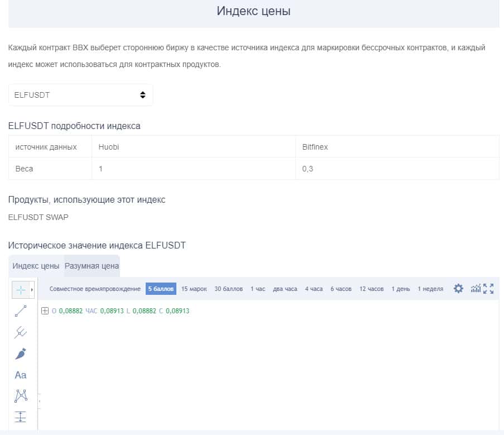This screenshot has height=435, width=504.
Task: Open chart settings gear icon
Action: click(458, 288)
